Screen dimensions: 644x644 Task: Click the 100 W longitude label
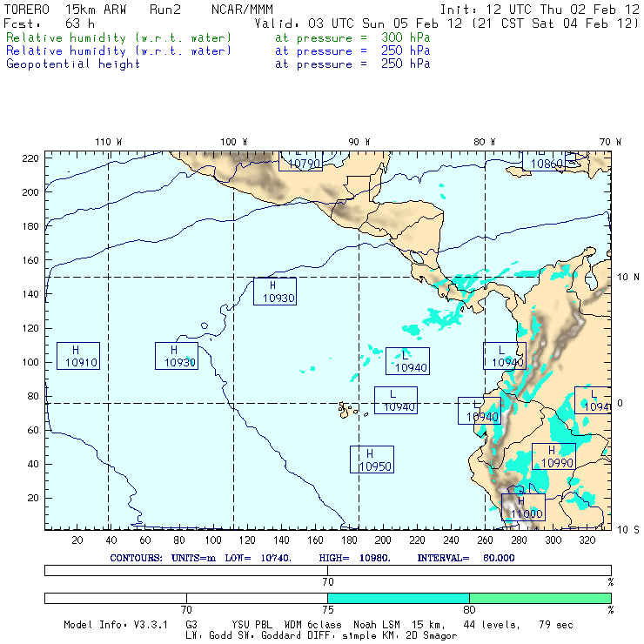coord(234,142)
